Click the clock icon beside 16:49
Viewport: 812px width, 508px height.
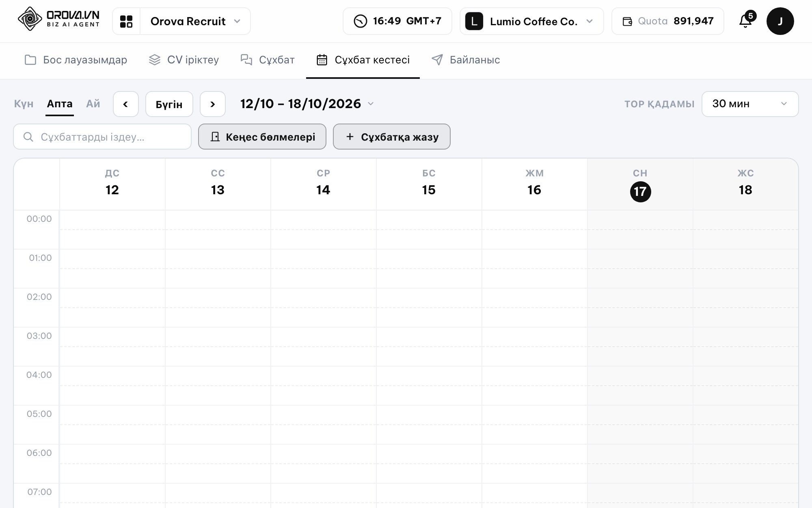click(x=360, y=21)
